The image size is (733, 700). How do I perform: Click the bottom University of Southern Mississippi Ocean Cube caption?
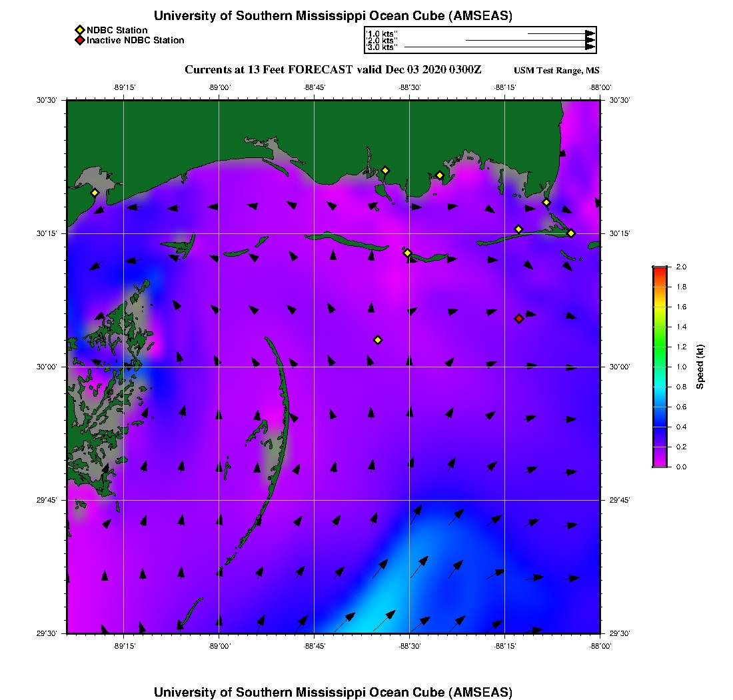pos(333,692)
